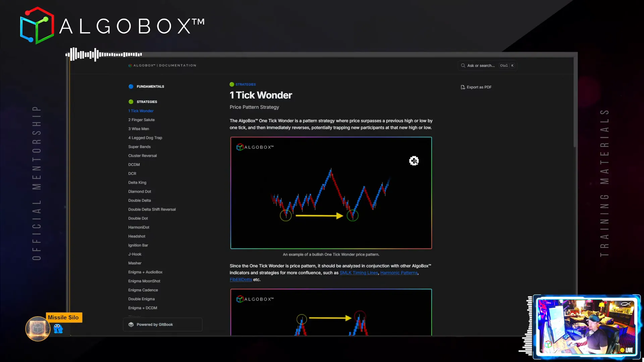Follow the SMLK Timing Lines link

tap(359, 273)
